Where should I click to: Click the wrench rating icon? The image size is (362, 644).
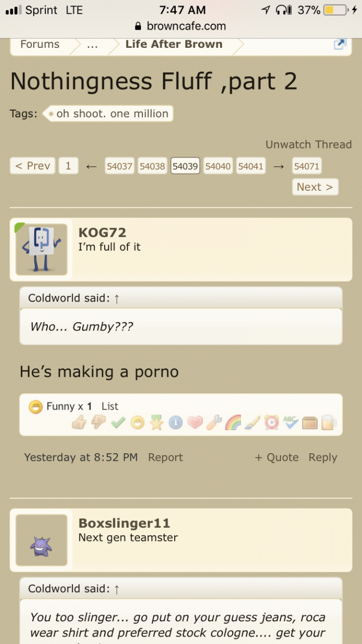tap(214, 423)
